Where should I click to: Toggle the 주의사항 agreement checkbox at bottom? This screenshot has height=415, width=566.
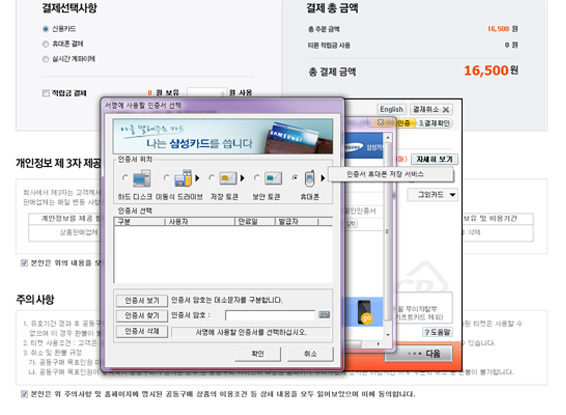click(24, 394)
